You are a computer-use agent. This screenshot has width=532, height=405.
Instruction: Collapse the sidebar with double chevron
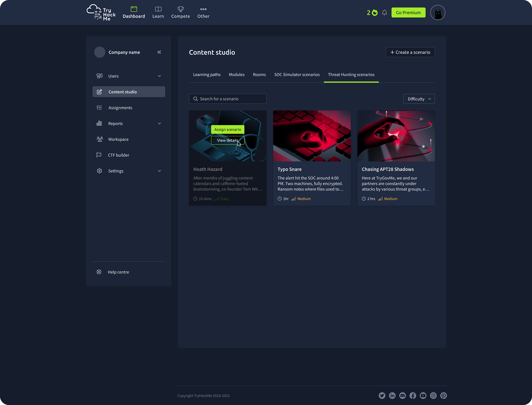(x=159, y=52)
